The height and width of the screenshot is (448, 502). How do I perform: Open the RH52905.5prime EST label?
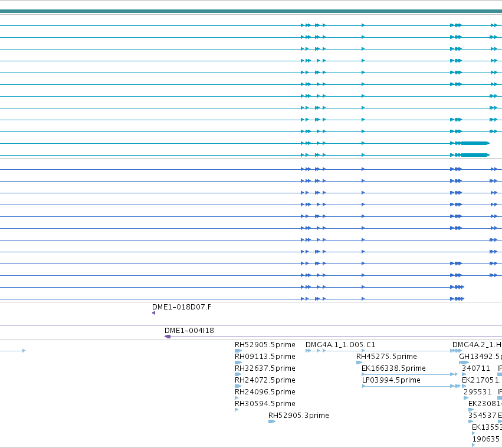pyautogui.click(x=265, y=345)
